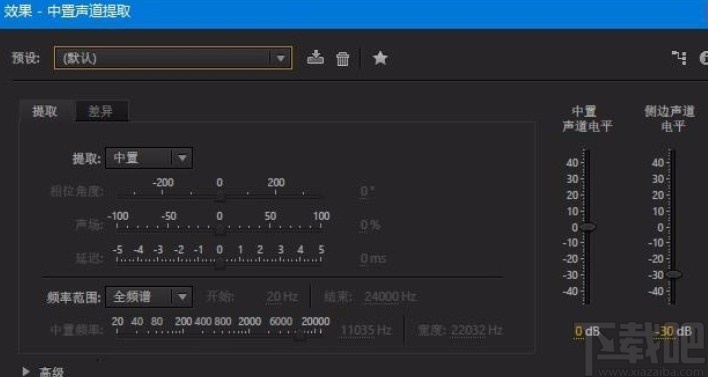Open the 提取 extract mode dropdown
This screenshot has height=377, width=708.
tap(149, 158)
